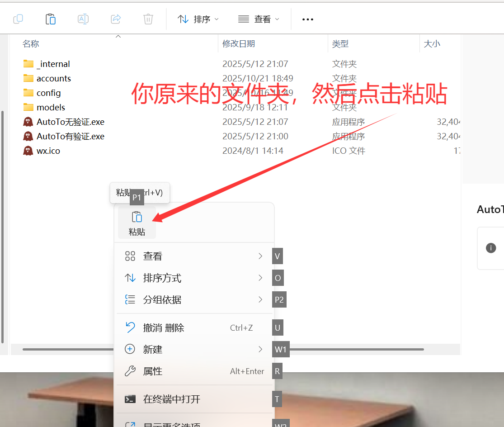This screenshot has height=427, width=504.
Task: Click the Copy icon in toolbar
Action: 18,19
